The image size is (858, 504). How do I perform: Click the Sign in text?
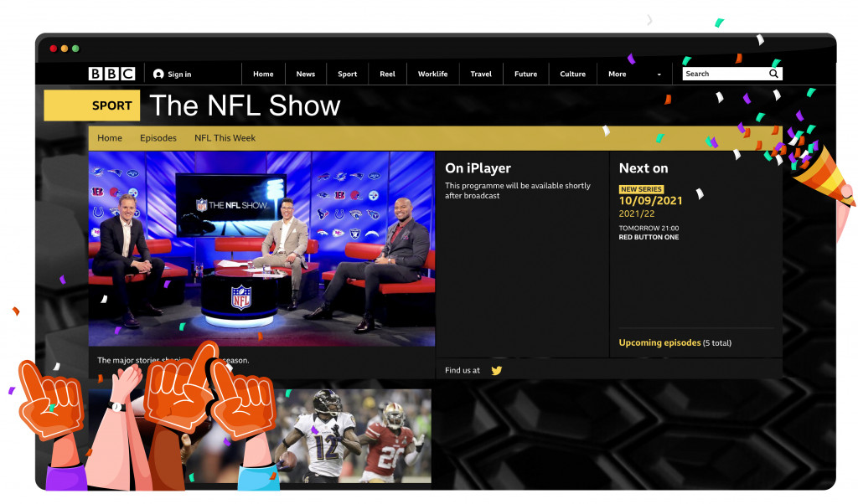tap(179, 75)
